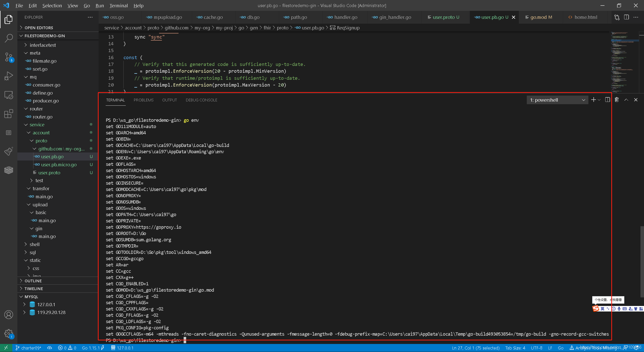Open the Extensions view icon
Viewport: 644px width, 352px height.
point(9,114)
